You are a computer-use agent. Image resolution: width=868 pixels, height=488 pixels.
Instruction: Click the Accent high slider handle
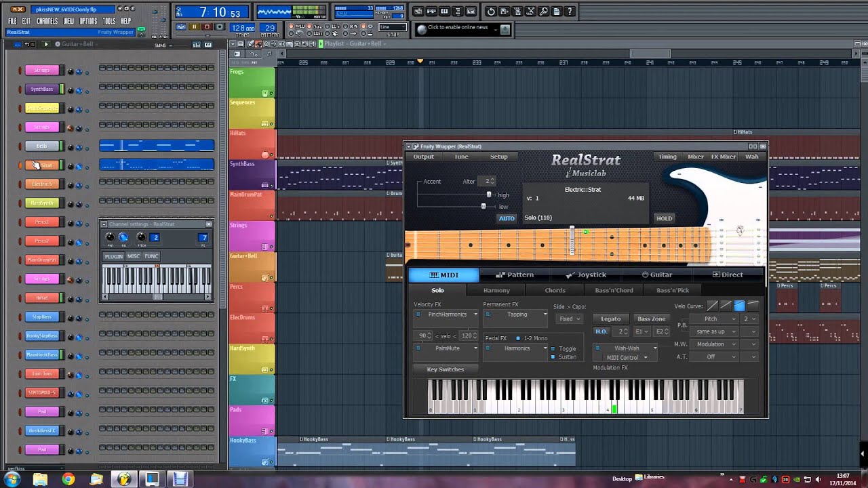tap(489, 195)
